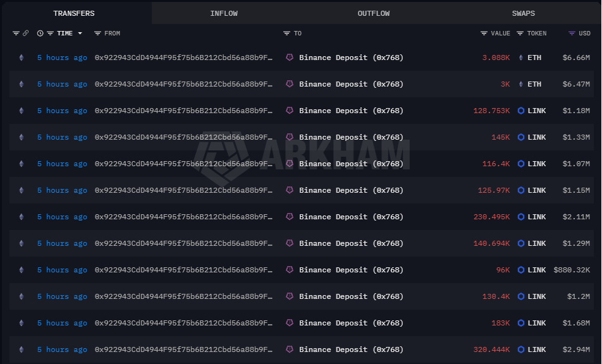Click the FROM column header label
The width and height of the screenshot is (602, 364).
coord(112,33)
